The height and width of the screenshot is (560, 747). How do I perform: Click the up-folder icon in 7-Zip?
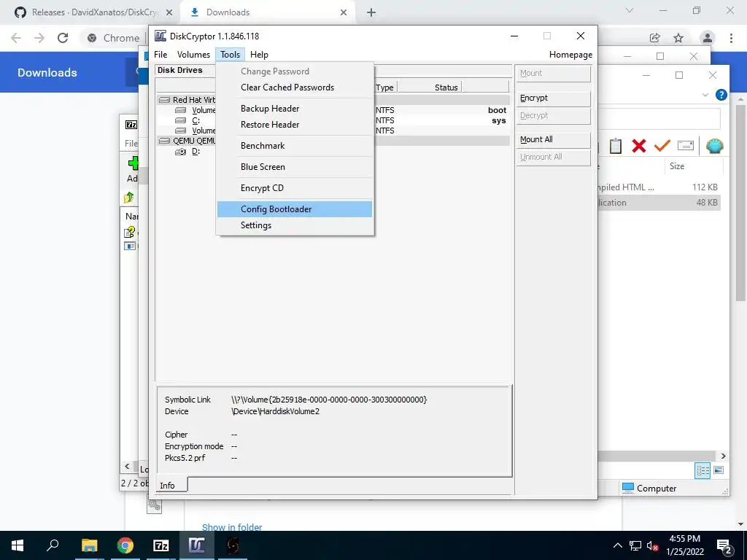tap(128, 197)
